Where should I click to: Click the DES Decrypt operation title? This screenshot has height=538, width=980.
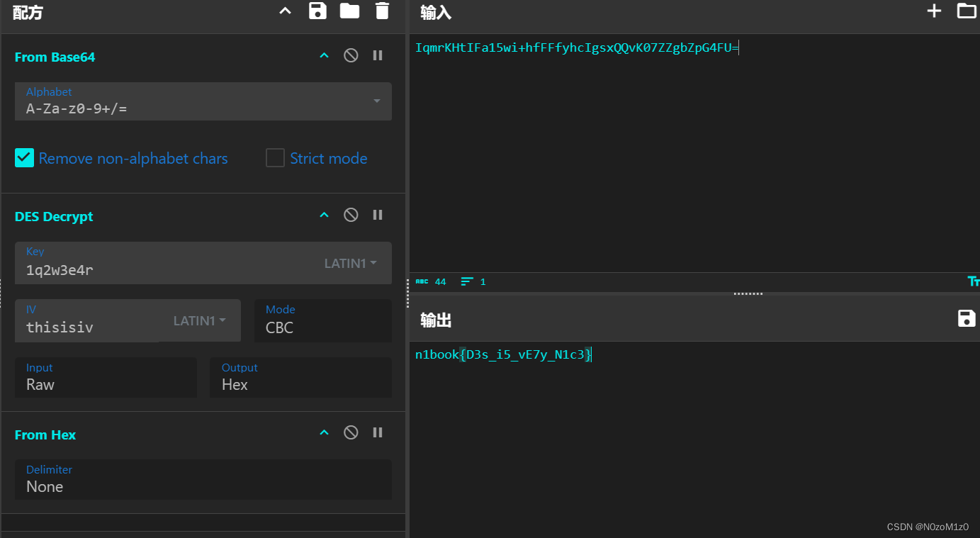[54, 216]
